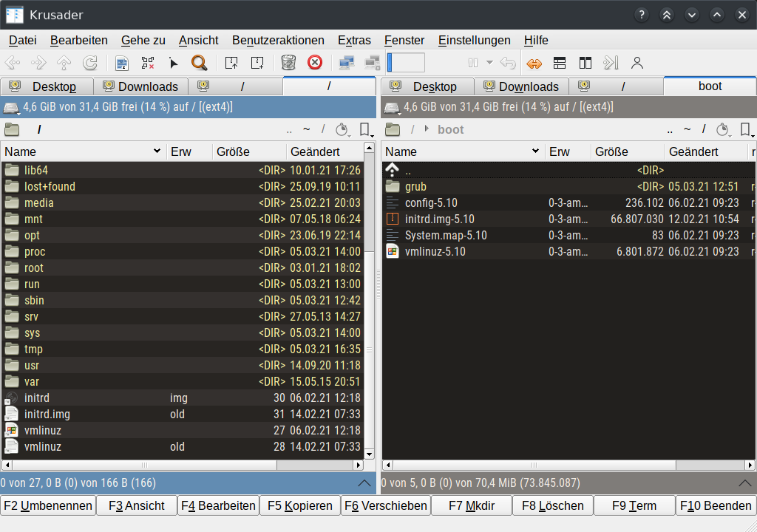
Task: Switch to left panel Downloads tab
Action: pyautogui.click(x=140, y=86)
